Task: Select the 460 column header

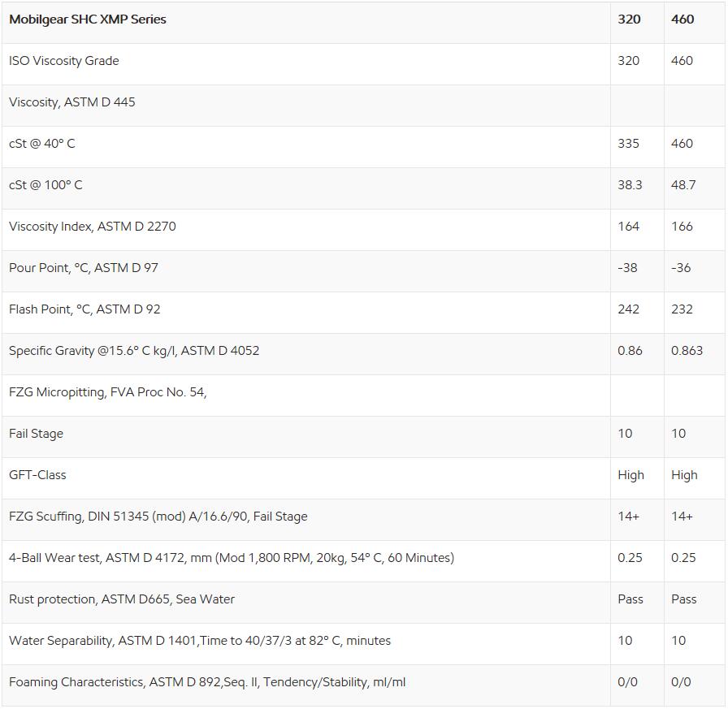Action: pyautogui.click(x=682, y=19)
